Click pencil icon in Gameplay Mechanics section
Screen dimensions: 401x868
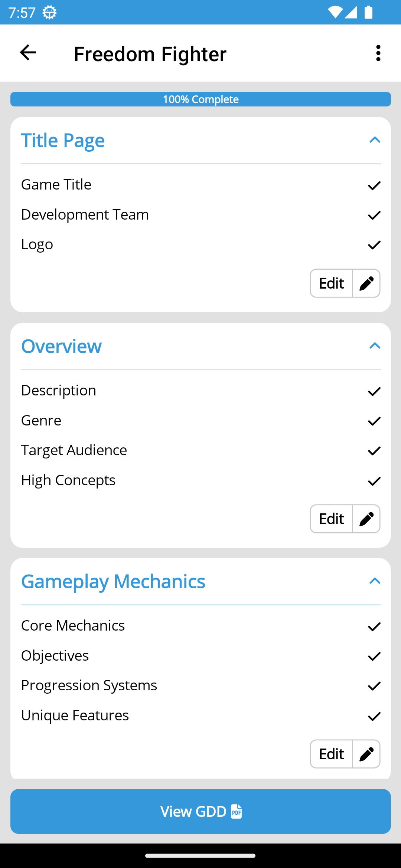point(366,754)
